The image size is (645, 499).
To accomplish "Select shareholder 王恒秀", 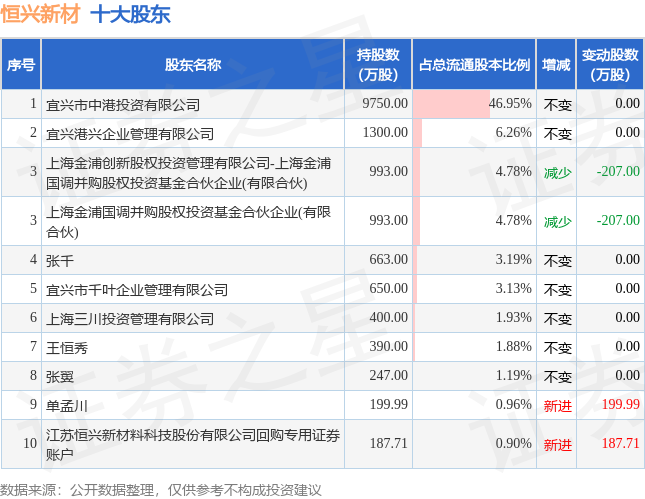I will tap(67, 348).
